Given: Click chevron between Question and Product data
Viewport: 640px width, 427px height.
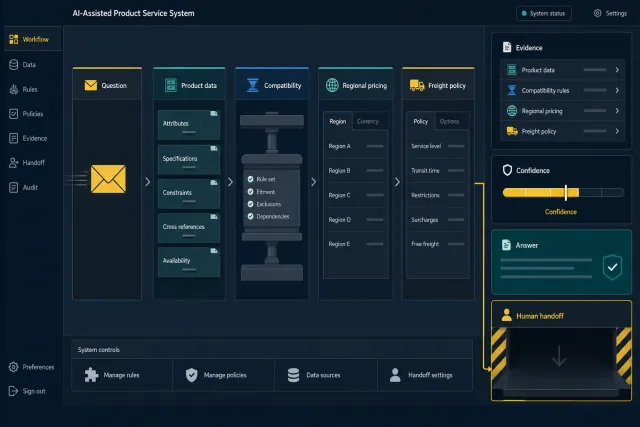Looking at the screenshot, I should (148, 182).
